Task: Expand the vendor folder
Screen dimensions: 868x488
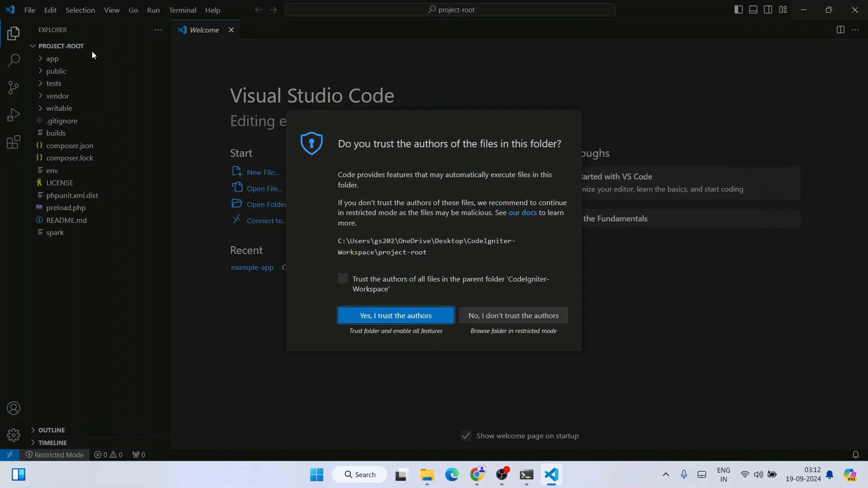Action: coord(57,96)
